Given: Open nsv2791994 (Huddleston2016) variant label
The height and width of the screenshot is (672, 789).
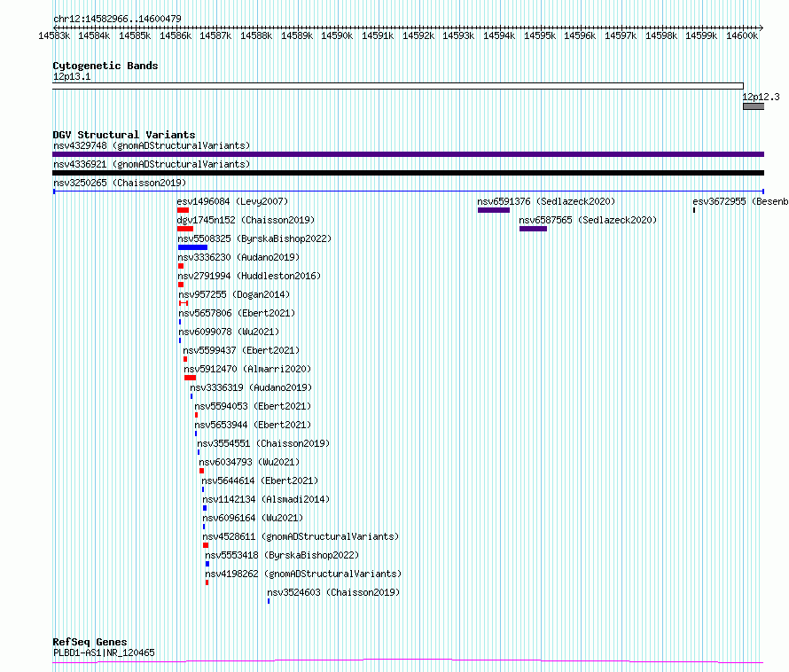Looking at the screenshot, I should pos(249,276).
